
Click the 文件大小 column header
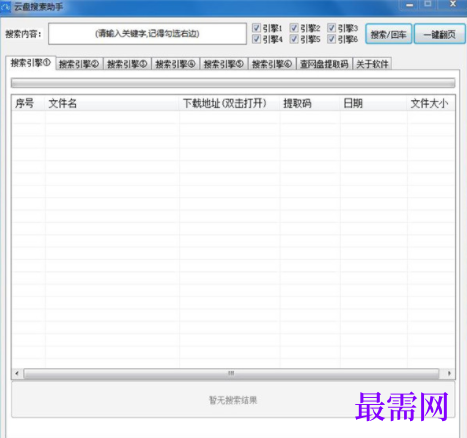tap(431, 103)
